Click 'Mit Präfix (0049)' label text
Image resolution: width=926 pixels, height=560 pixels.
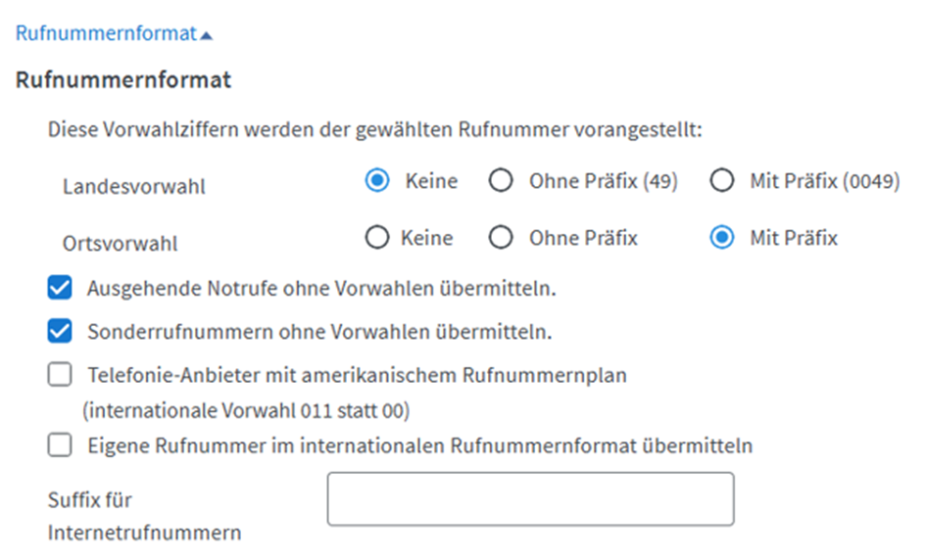pos(824,182)
